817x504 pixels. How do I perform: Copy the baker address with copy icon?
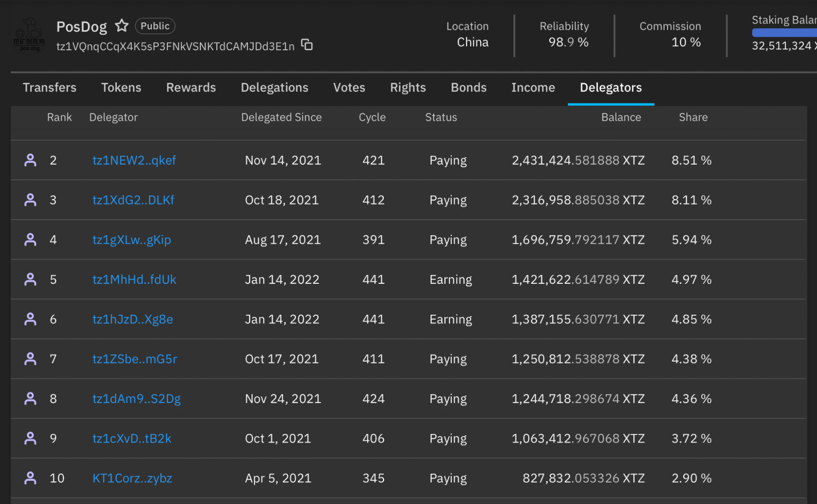click(307, 45)
